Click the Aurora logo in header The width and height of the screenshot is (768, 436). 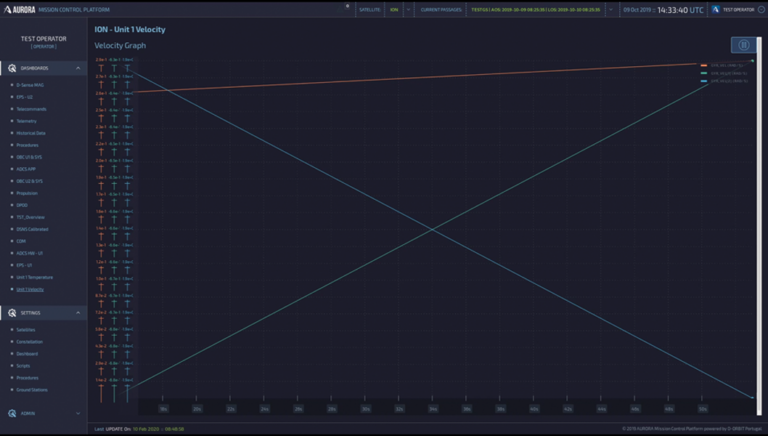[x=20, y=9]
